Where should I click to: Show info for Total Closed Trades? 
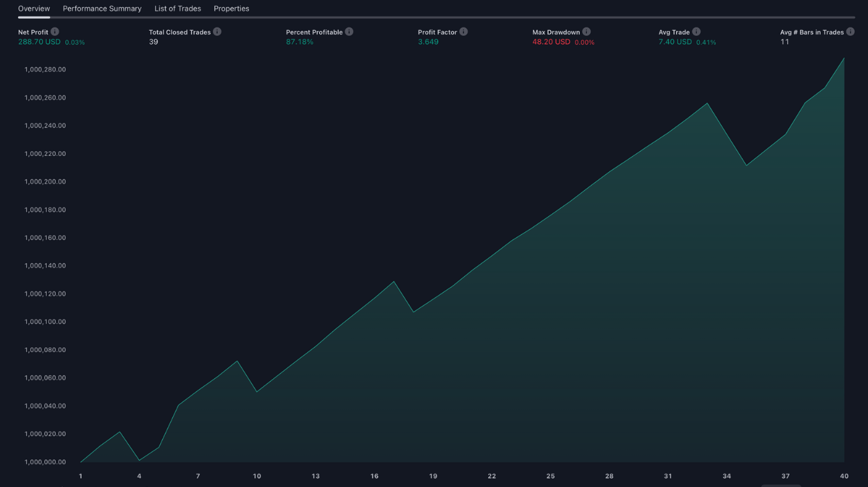[x=217, y=31]
